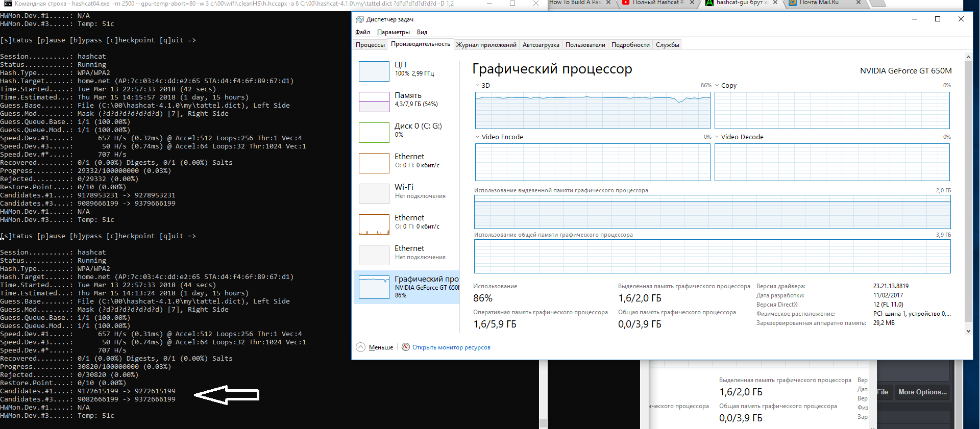Switch to the Автозагрузка tab
This screenshot has height=429, width=980.
point(541,45)
